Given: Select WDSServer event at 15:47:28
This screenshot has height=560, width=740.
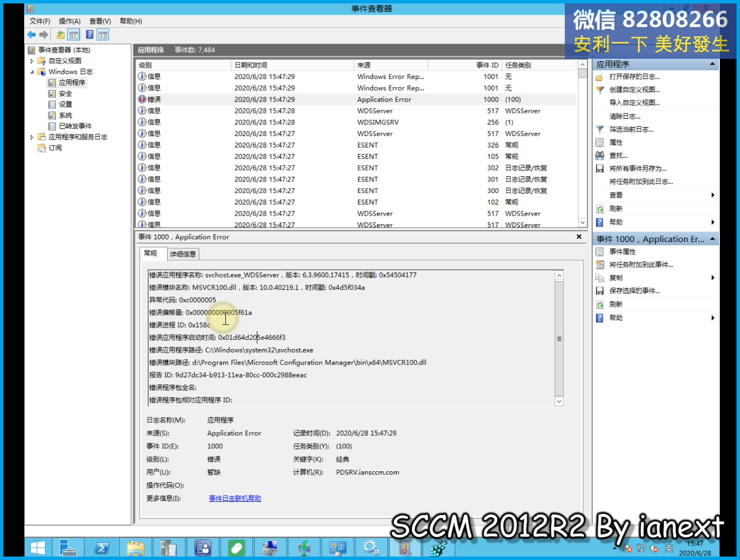Looking at the screenshot, I should [356, 111].
